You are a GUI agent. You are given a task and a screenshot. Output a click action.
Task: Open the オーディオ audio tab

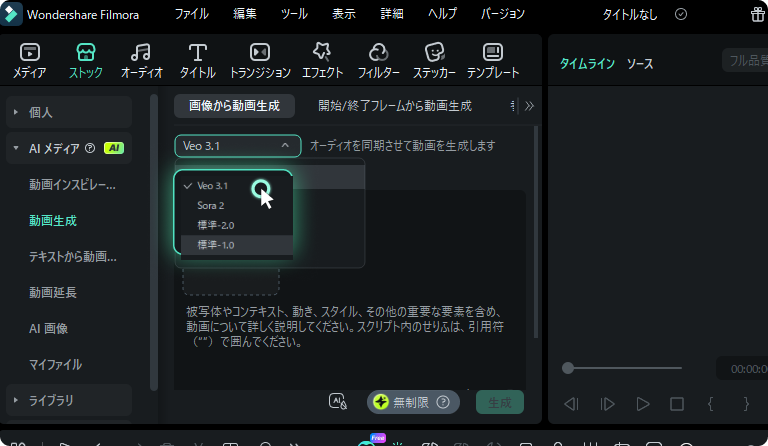[x=142, y=61]
